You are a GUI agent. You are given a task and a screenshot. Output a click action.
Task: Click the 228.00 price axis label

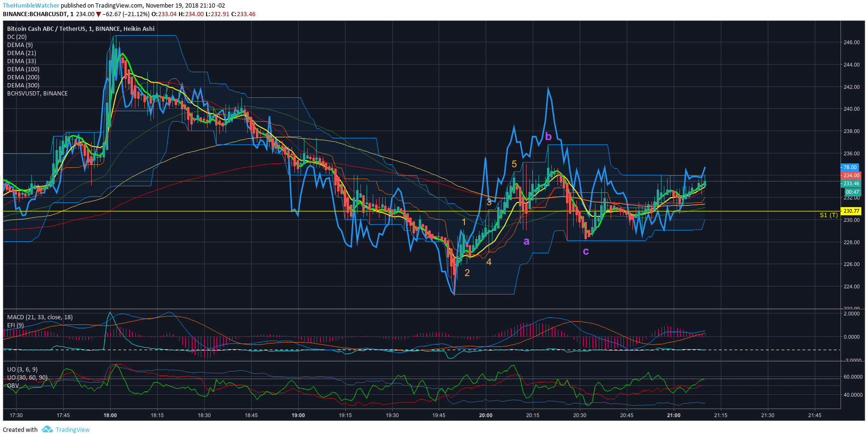coord(851,242)
